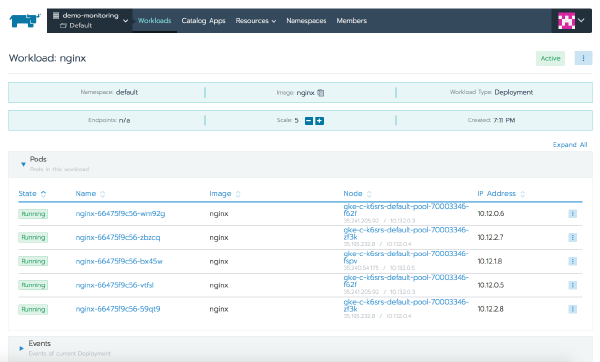Sort pods by State column
Image resolution: width=600 pixels, height=362 pixels.
click(x=32, y=194)
